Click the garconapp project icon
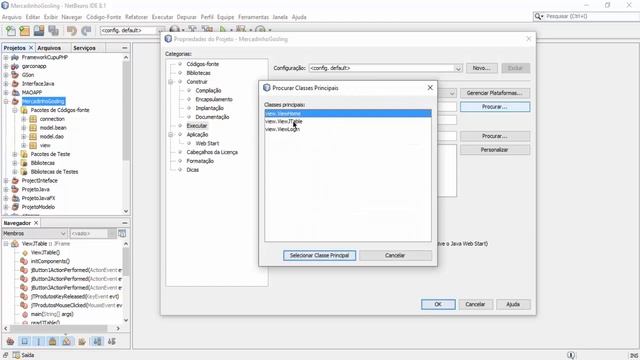The image size is (640, 360). coord(15,66)
